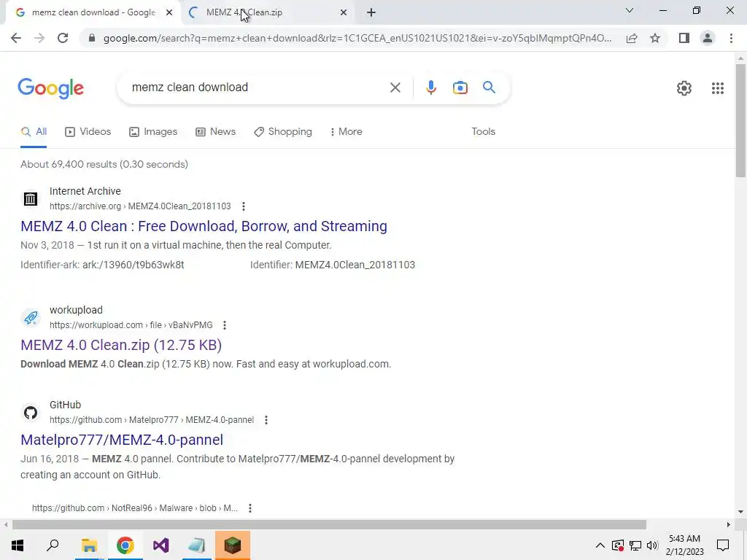The width and height of the screenshot is (747, 560).
Task: Open MEMZ 4.0 Clean Internet Archive result
Action: click(204, 226)
